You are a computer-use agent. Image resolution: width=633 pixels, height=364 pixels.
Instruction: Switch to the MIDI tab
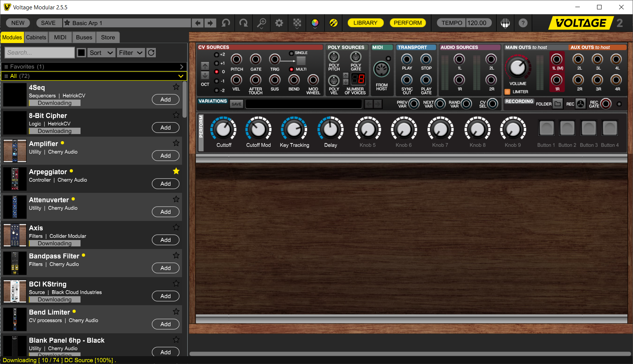tap(60, 37)
